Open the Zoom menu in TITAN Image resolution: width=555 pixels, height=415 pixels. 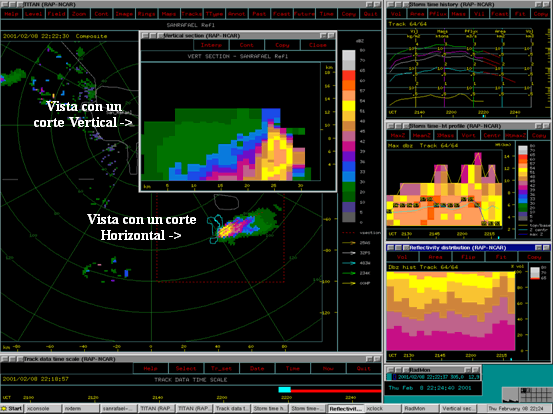[79, 14]
